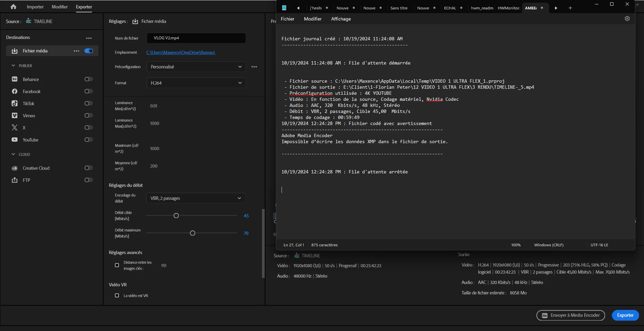Check Distance entre les images clés box

coord(117,265)
